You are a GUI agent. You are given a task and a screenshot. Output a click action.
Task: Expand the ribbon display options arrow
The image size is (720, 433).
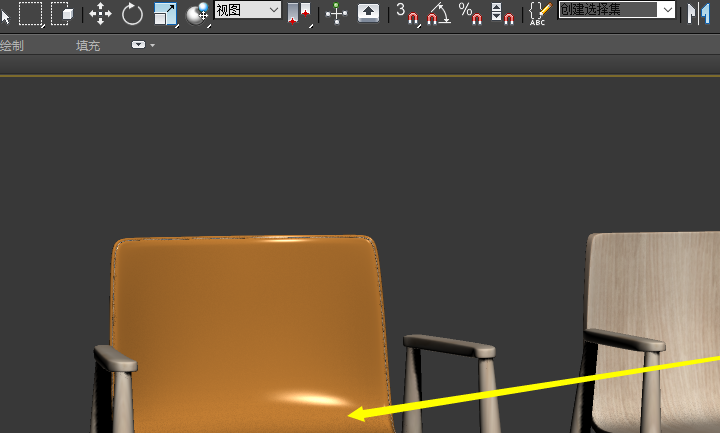click(152, 45)
